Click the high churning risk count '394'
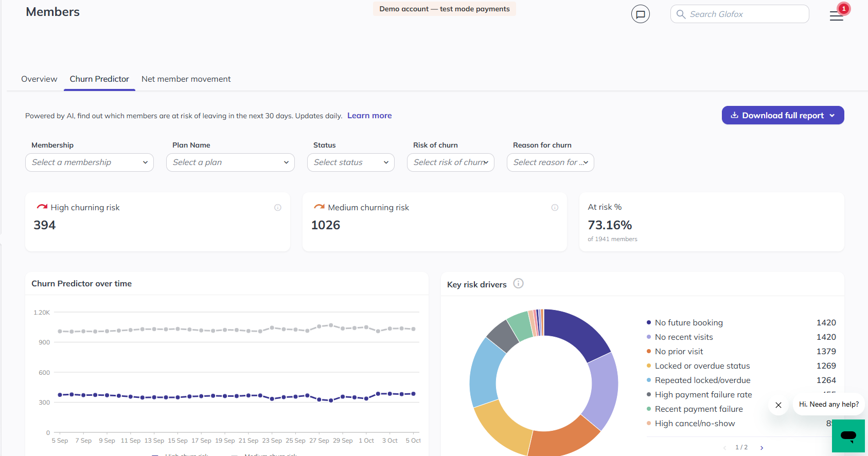868x456 pixels. click(45, 225)
